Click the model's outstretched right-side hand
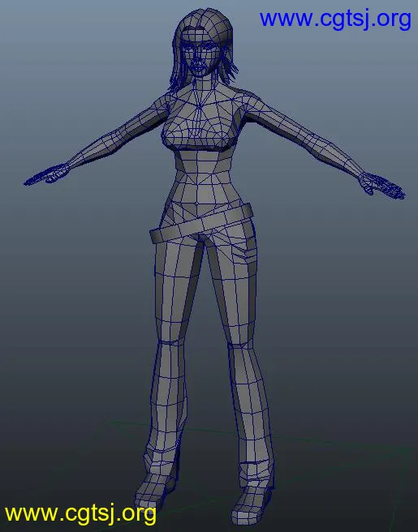This screenshot has height=532, width=418. coord(382,186)
